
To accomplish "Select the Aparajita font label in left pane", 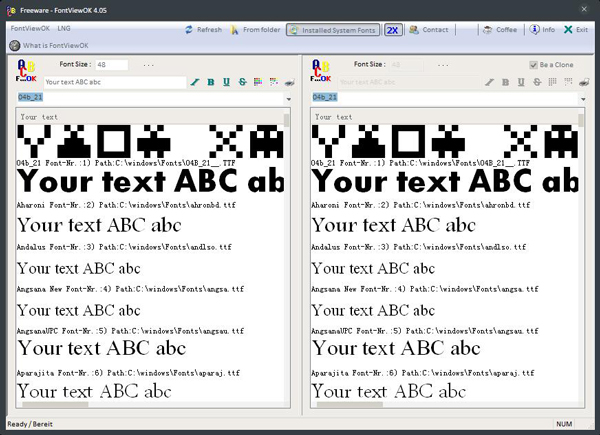I will coord(128,373).
